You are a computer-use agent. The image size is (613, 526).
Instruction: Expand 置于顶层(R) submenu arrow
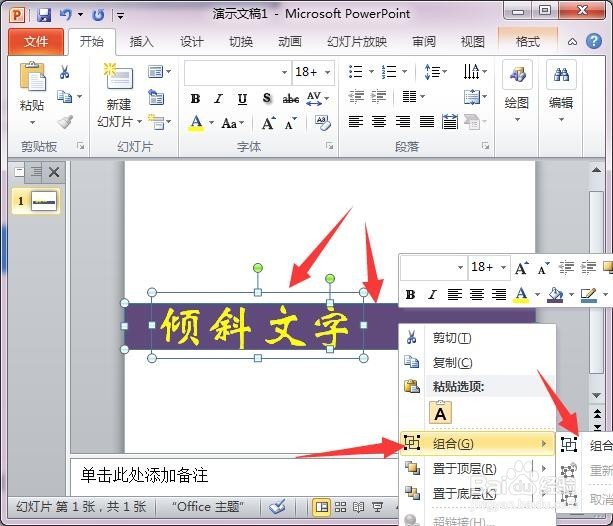(544, 468)
